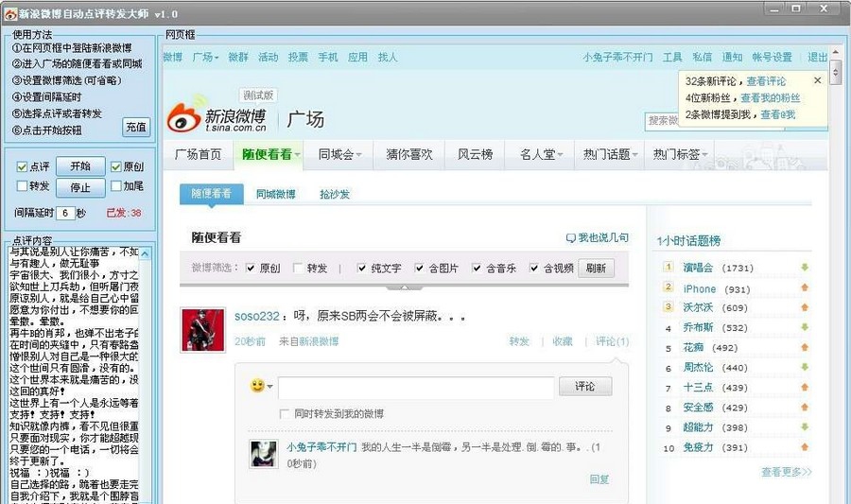The image size is (851, 504).
Task: Click the trend arrow next to 演唱会
Action: click(x=805, y=267)
